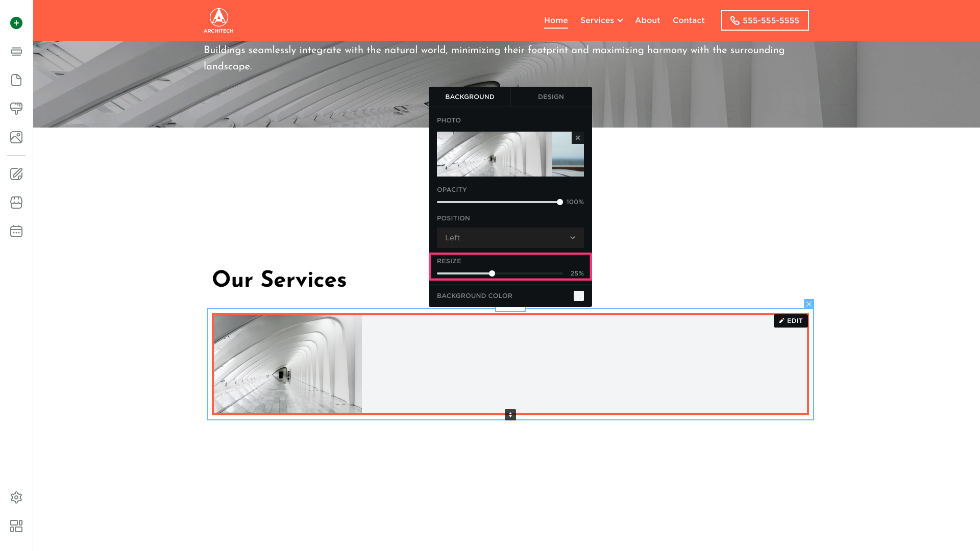
Task: Click the Edit button on the section
Action: (791, 321)
